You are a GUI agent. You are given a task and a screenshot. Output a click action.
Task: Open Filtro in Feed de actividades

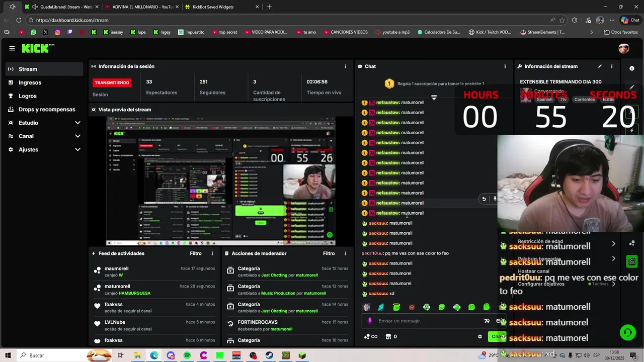196,253
